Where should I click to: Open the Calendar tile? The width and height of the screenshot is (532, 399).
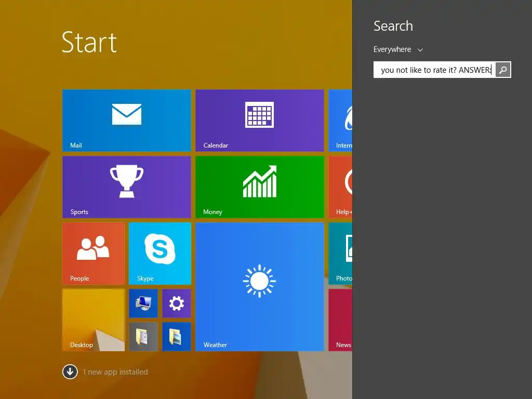pos(260,121)
